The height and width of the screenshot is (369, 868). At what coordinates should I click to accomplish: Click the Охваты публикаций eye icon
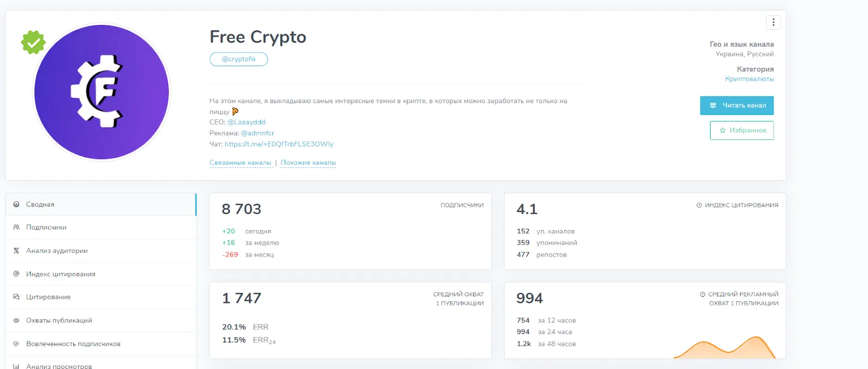click(16, 320)
